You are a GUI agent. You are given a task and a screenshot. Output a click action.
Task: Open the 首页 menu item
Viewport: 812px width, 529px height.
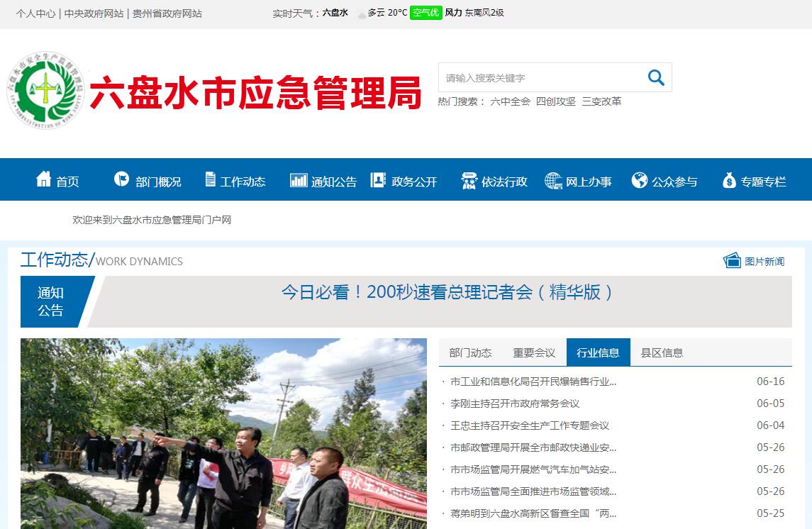(x=67, y=182)
